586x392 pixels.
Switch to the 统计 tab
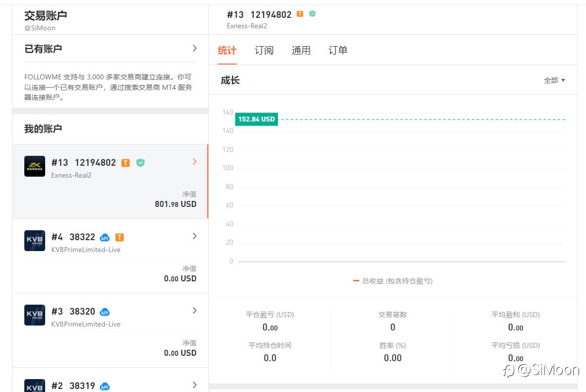pyautogui.click(x=227, y=51)
